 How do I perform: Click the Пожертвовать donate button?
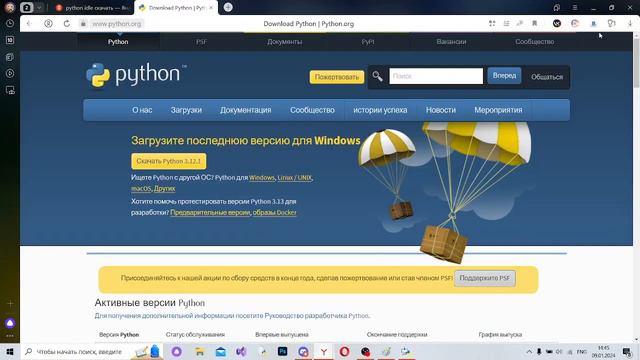337,77
